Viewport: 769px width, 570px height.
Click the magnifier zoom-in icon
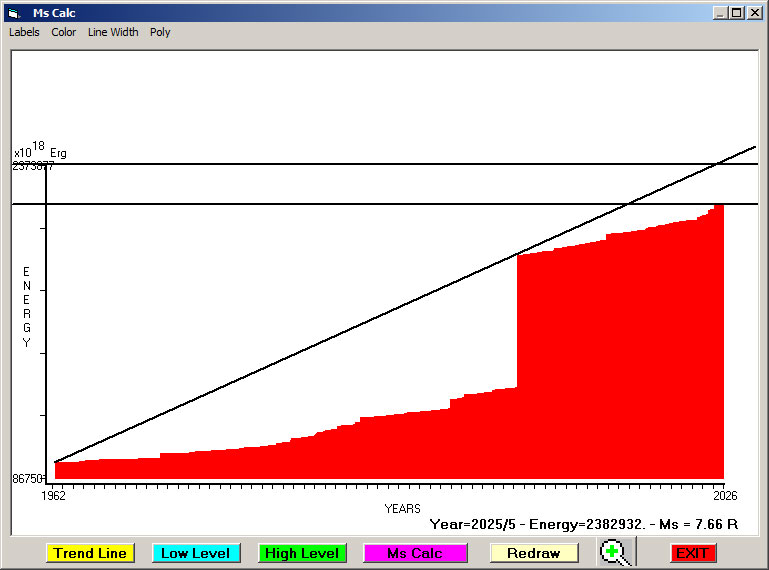(x=617, y=553)
